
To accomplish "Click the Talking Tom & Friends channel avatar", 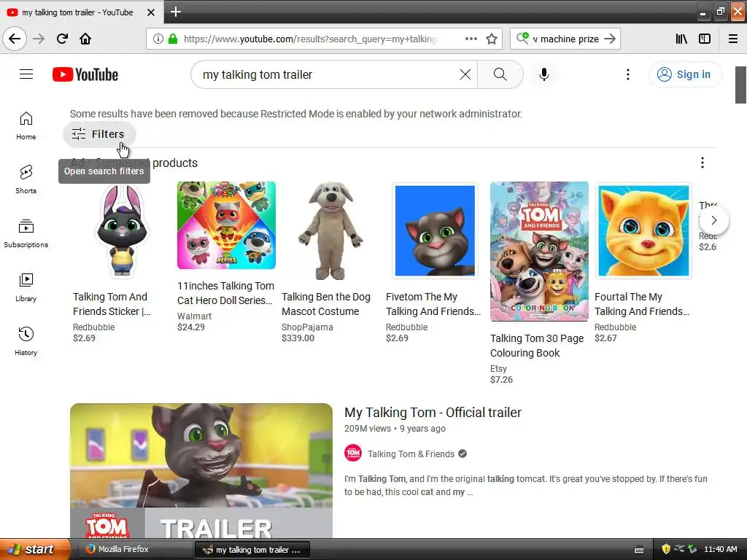I will 353,453.
